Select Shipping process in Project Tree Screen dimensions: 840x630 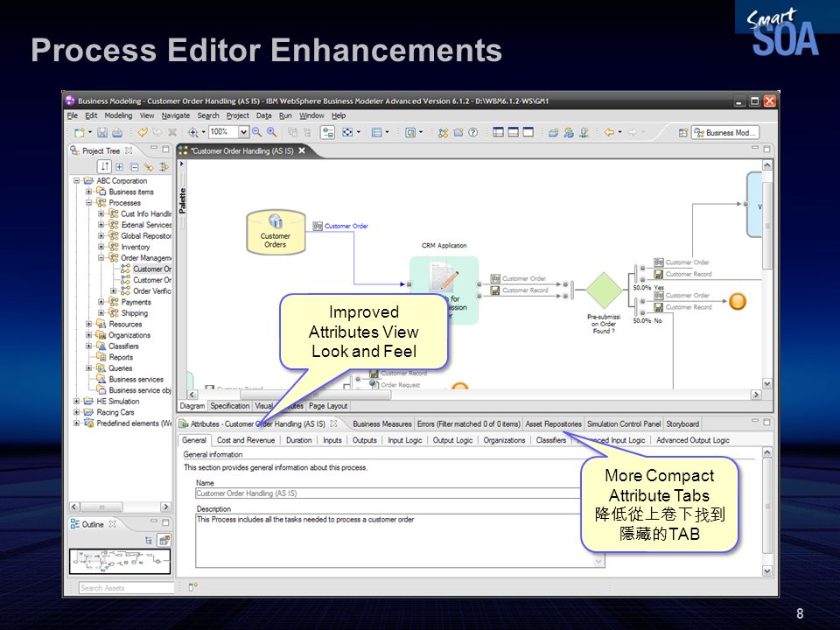tap(135, 313)
